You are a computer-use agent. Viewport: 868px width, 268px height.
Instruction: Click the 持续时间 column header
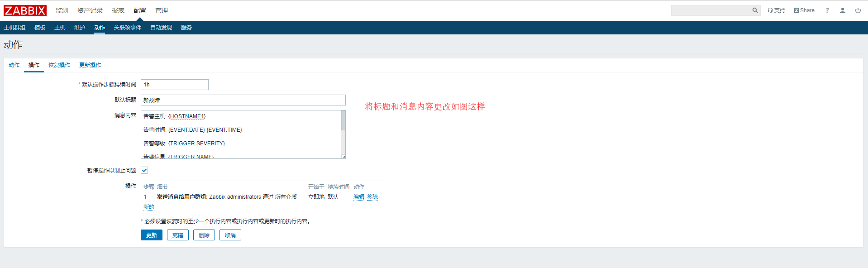point(339,187)
